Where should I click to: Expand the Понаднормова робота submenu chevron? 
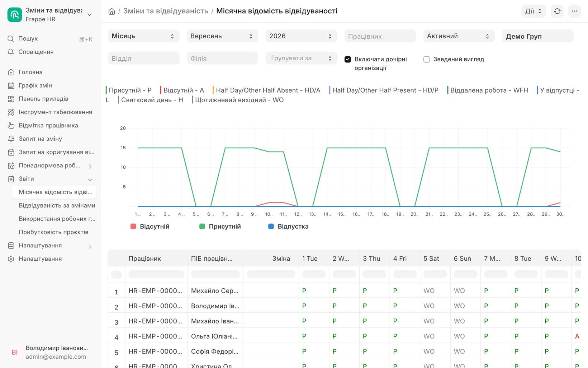(90, 166)
